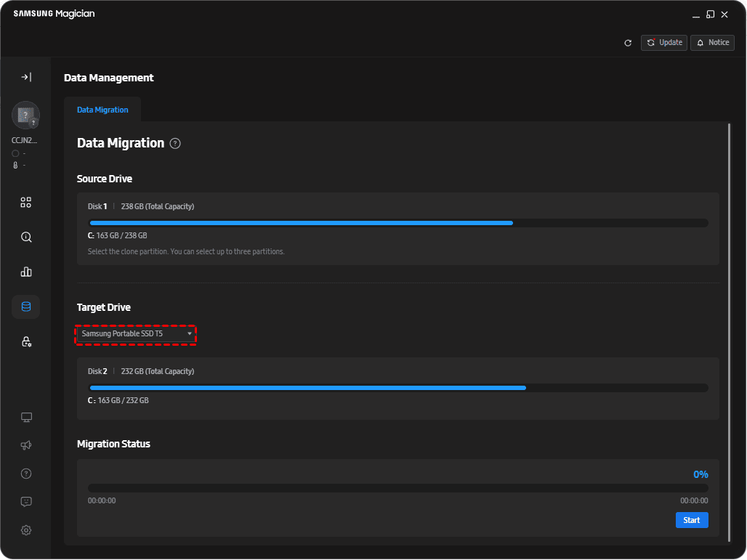Start the data migration

pyautogui.click(x=691, y=520)
